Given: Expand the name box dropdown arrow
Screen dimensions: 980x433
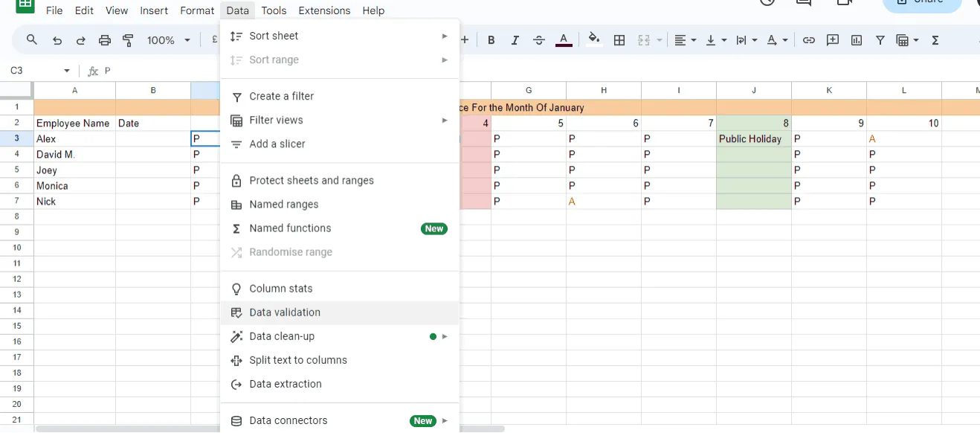Looking at the screenshot, I should point(67,71).
